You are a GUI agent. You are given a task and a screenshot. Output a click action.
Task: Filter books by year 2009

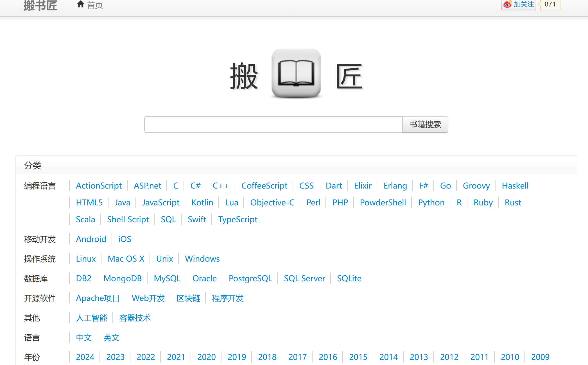pyautogui.click(x=540, y=357)
